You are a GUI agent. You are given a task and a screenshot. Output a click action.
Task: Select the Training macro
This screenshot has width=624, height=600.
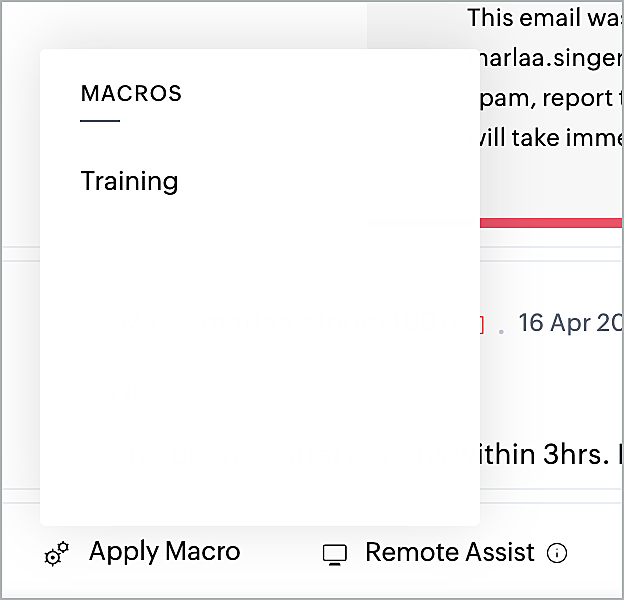pos(129,181)
